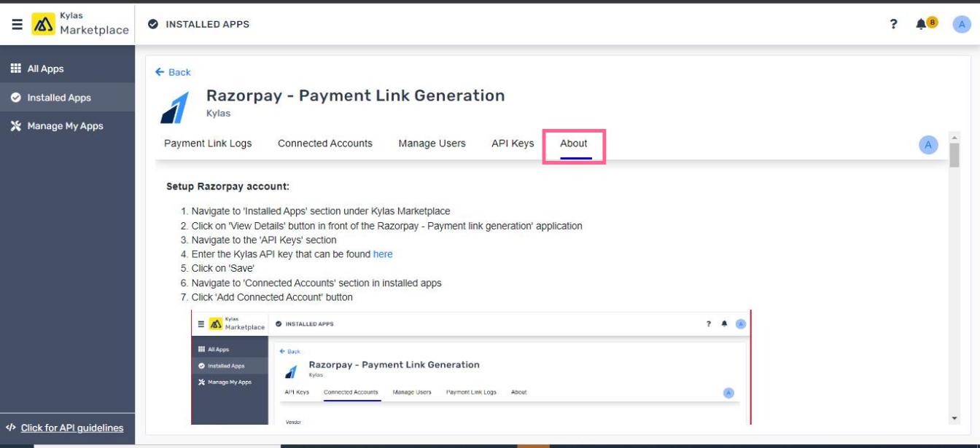Follow the 'here' API key link
The height and width of the screenshot is (448, 980).
point(383,254)
